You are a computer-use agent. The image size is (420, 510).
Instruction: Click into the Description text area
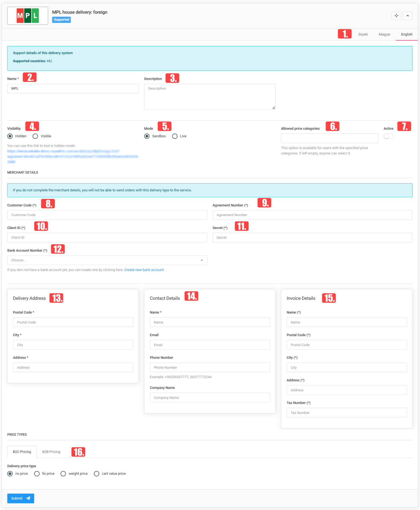coord(210,97)
